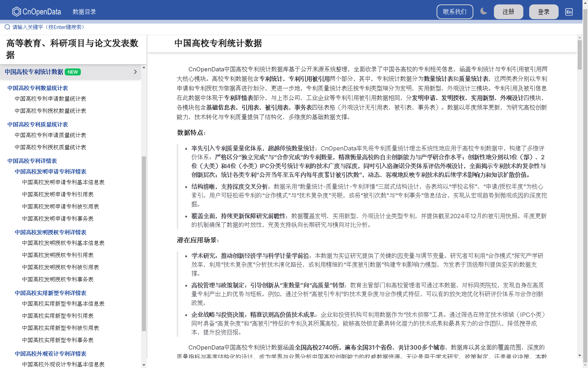Open 中国高校专利申请质量统计表

pyautogui.click(x=50, y=135)
